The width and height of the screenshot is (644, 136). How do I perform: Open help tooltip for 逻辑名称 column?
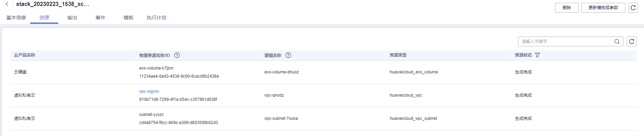[288, 55]
